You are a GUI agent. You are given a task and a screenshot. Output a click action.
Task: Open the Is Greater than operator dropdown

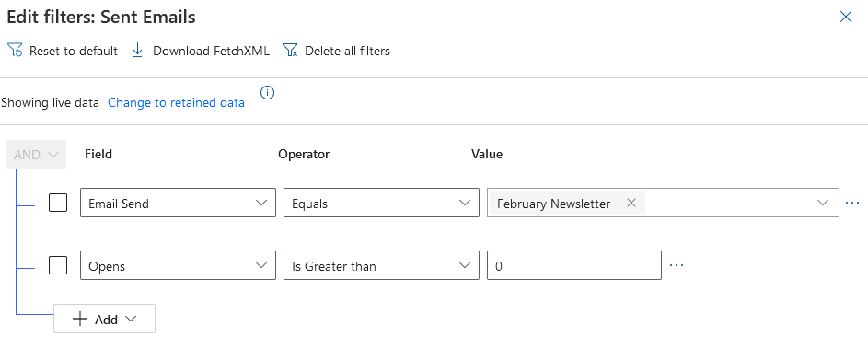[x=381, y=265]
